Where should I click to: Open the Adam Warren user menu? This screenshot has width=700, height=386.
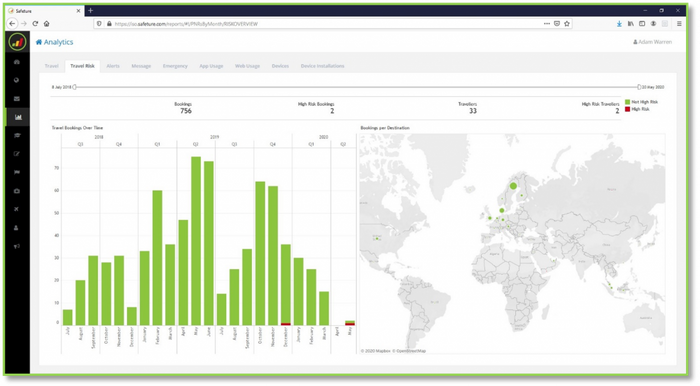(652, 42)
